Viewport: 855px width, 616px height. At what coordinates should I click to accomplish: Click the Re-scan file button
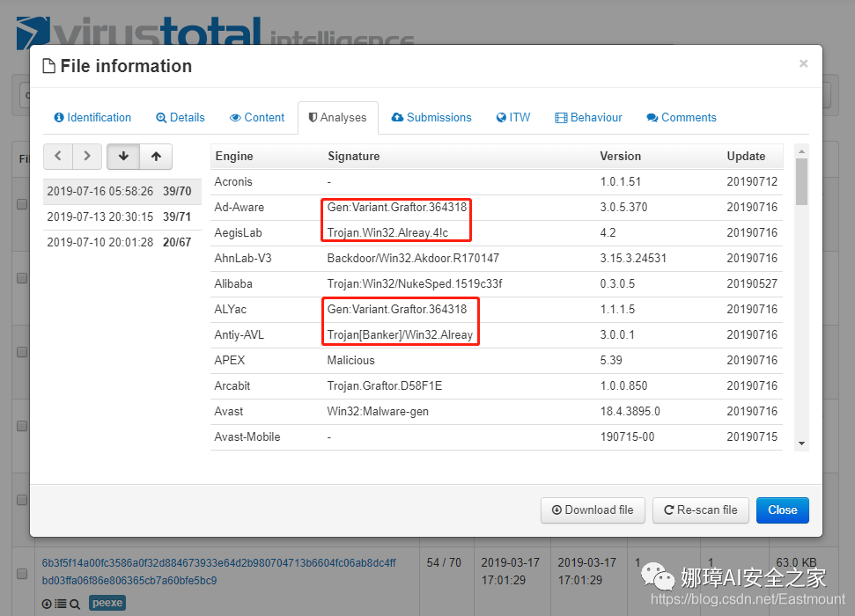click(701, 510)
